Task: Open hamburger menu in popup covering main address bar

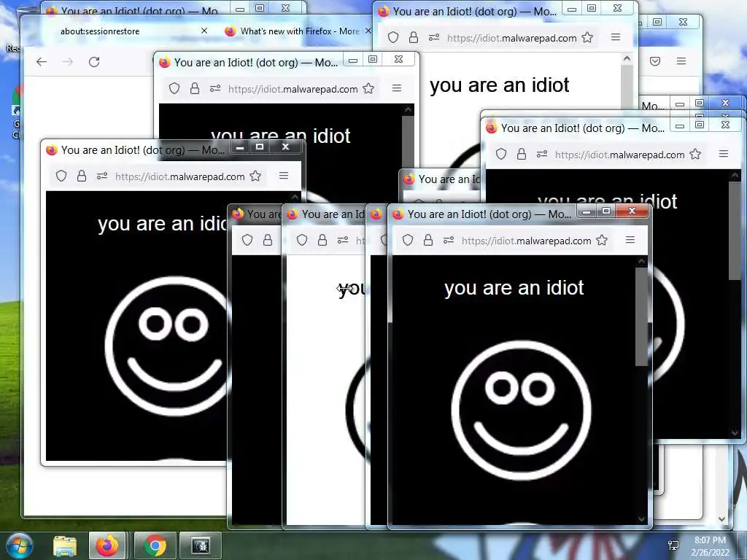Action: pyautogui.click(x=396, y=88)
